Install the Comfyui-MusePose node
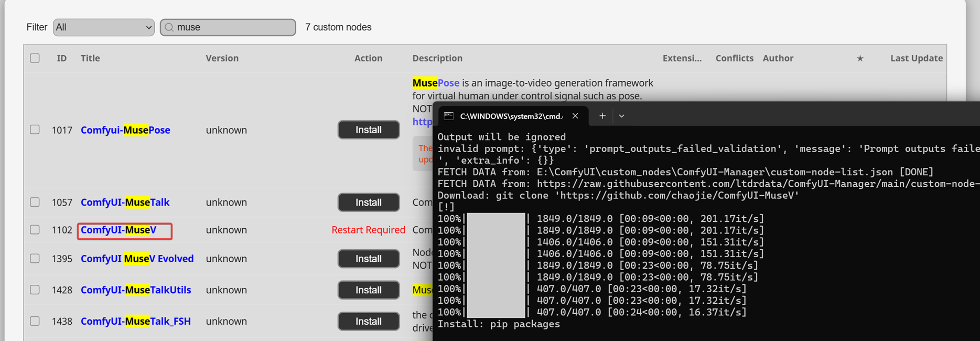Screen dimensions: 980x341 click(369, 130)
